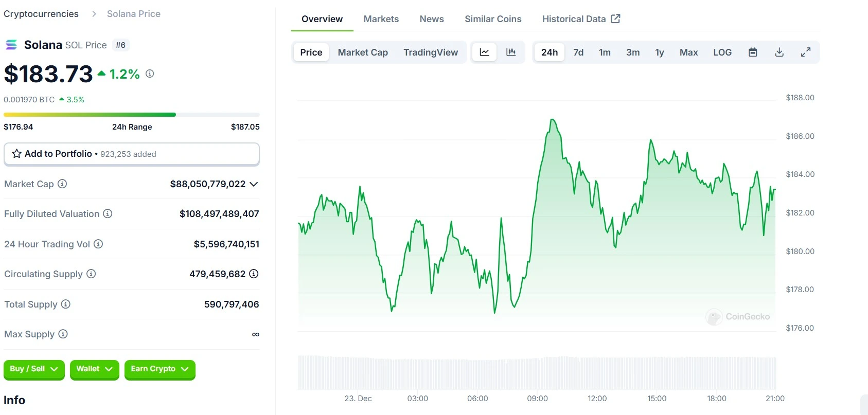The width and height of the screenshot is (868, 415).
Task: Toggle LOG scale on chart
Action: click(x=722, y=52)
